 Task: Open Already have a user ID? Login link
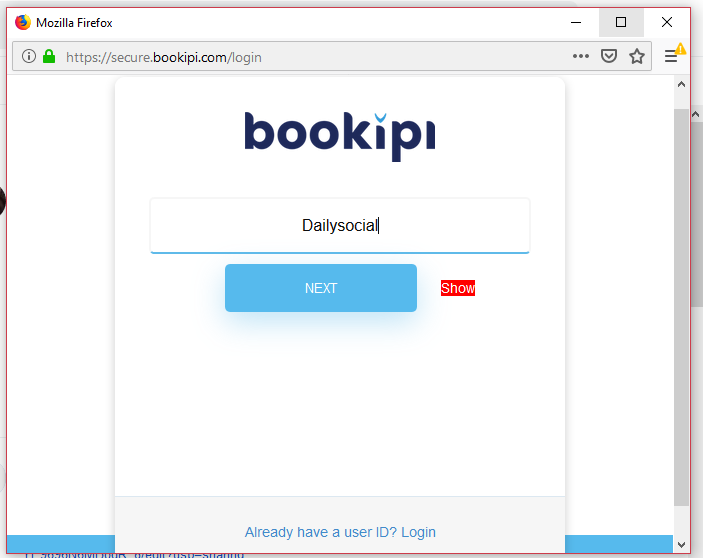point(340,532)
